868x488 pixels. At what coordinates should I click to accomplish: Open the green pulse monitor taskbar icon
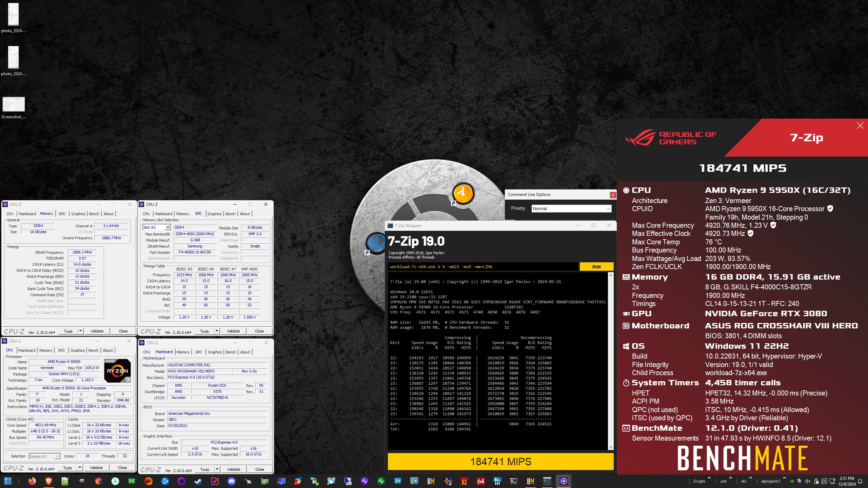coord(381,481)
